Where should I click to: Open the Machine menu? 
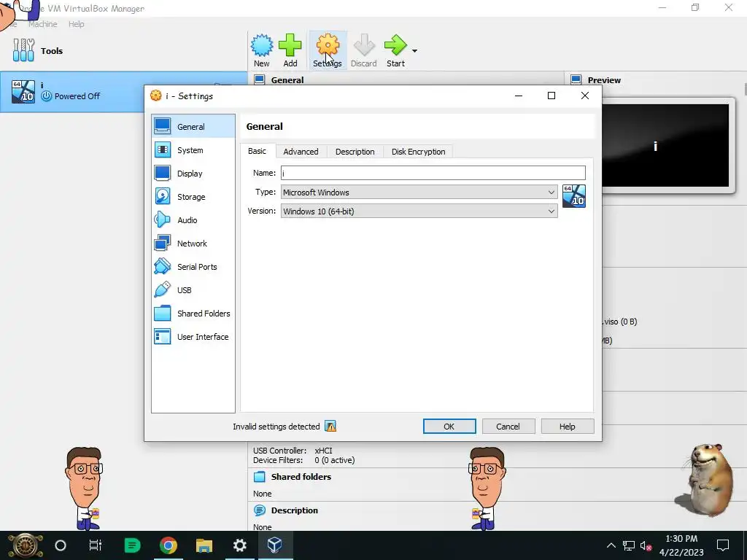coord(43,24)
